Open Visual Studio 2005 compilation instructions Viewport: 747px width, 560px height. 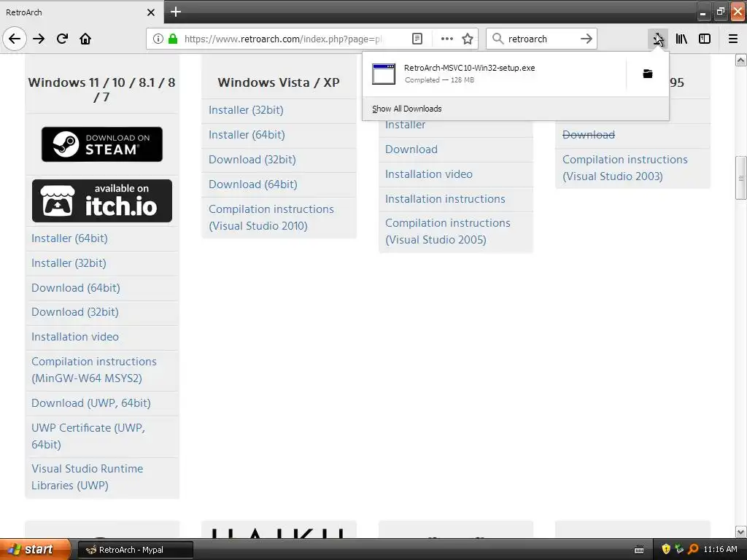(x=447, y=231)
